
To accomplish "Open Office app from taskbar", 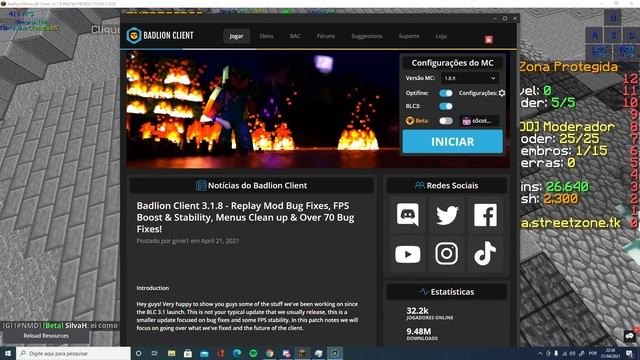I will [x=220, y=353].
